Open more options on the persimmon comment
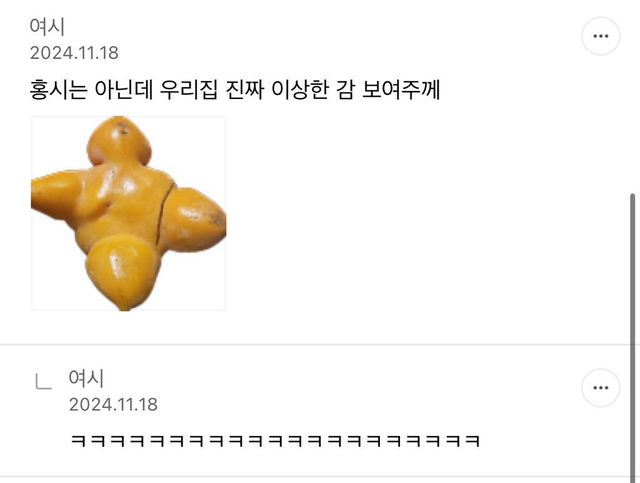This screenshot has height=483, width=640. (x=600, y=36)
